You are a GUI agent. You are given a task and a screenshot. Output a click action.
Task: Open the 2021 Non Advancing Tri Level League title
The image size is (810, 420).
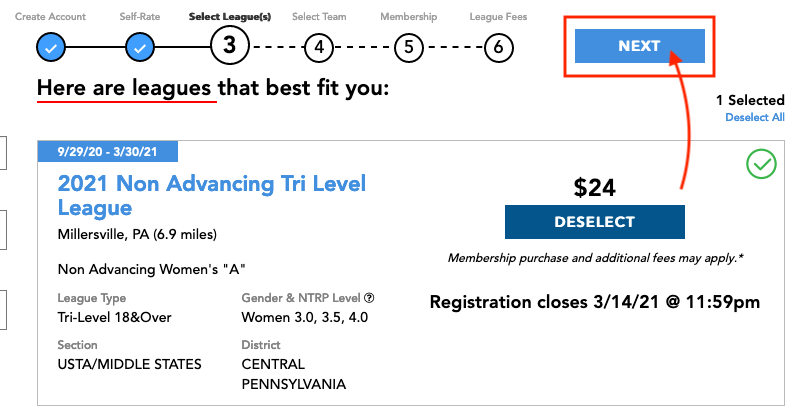click(211, 195)
